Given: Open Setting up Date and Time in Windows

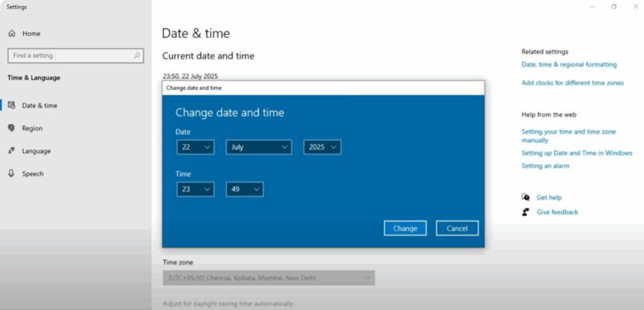Looking at the screenshot, I should click(x=577, y=153).
